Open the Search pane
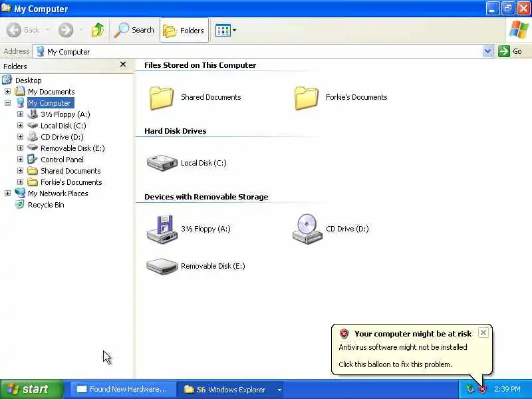Screen dimensions: 532x399 pos(134,30)
